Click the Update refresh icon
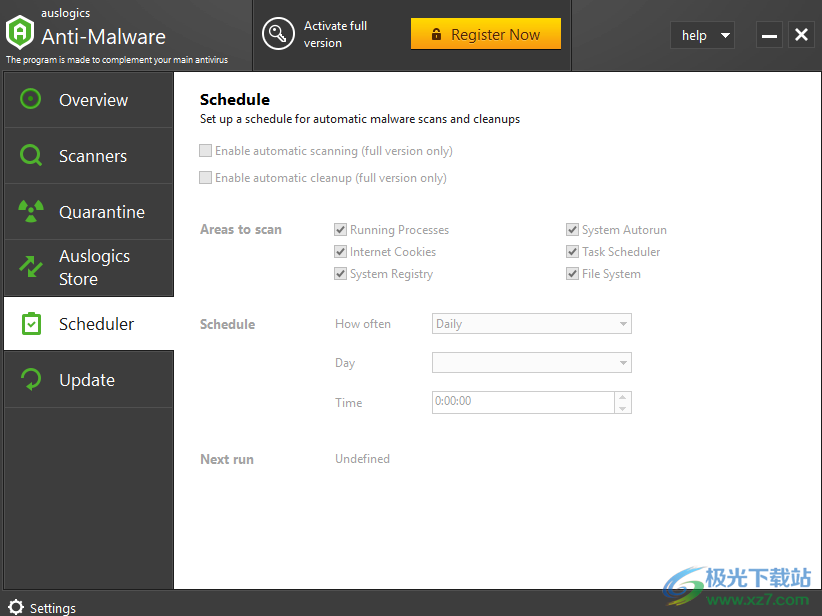 pyautogui.click(x=31, y=380)
